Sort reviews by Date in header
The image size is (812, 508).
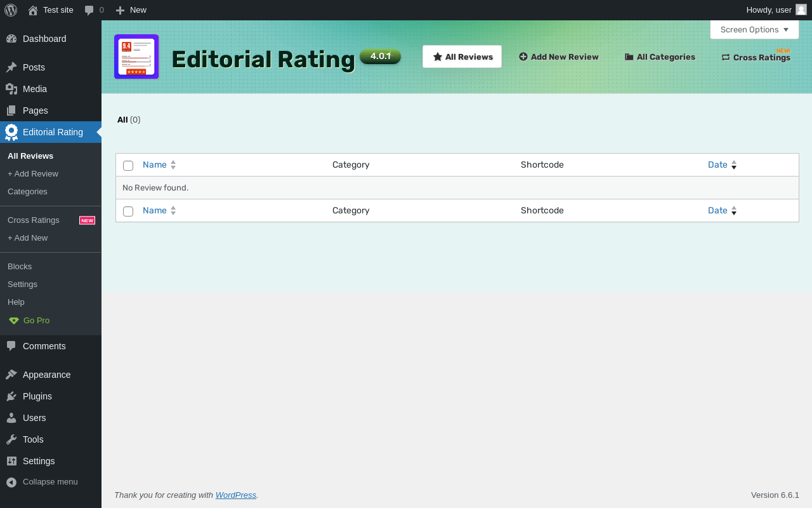[x=717, y=164]
